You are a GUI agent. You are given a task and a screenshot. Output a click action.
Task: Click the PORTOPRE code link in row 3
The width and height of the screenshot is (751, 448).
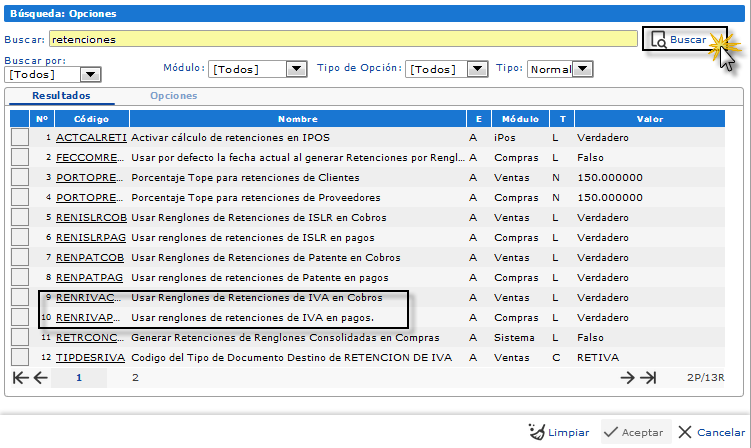coord(90,177)
